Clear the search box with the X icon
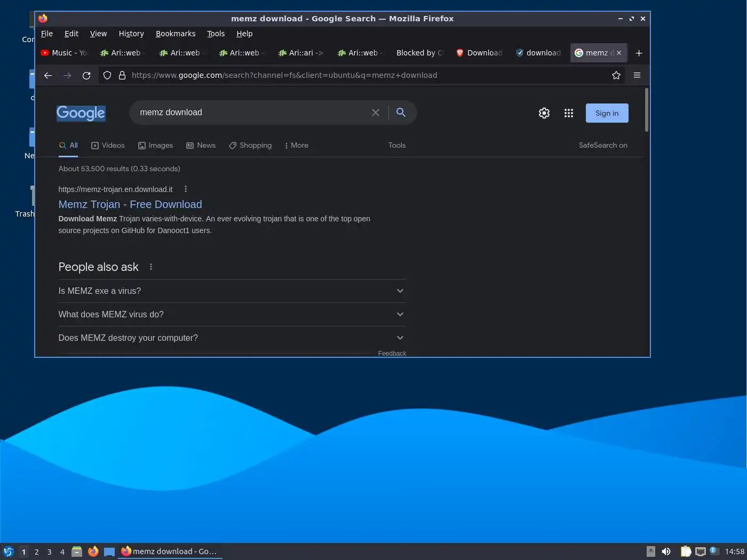This screenshot has height=560, width=747. [x=376, y=113]
